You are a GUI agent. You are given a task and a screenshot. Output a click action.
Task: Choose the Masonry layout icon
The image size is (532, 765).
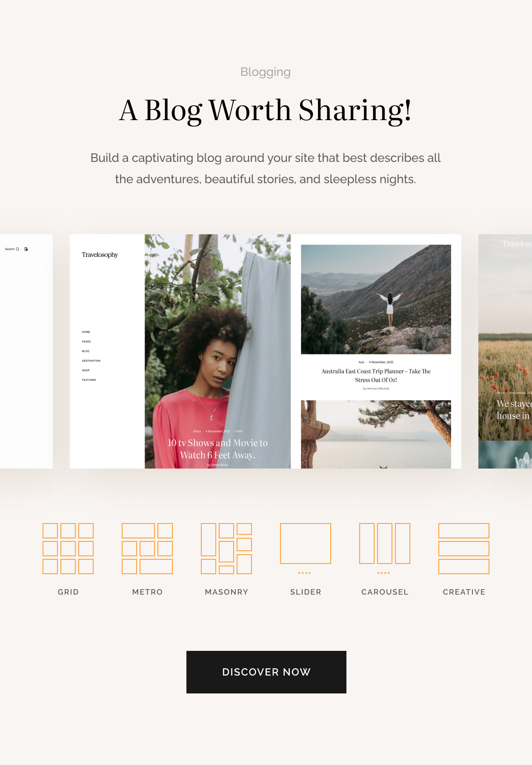(x=226, y=548)
